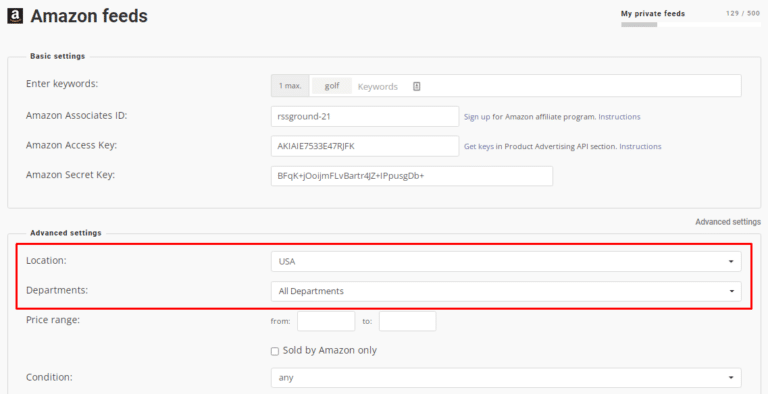Click the My private feeds label
This screenshot has width=768, height=394.
click(x=653, y=13)
